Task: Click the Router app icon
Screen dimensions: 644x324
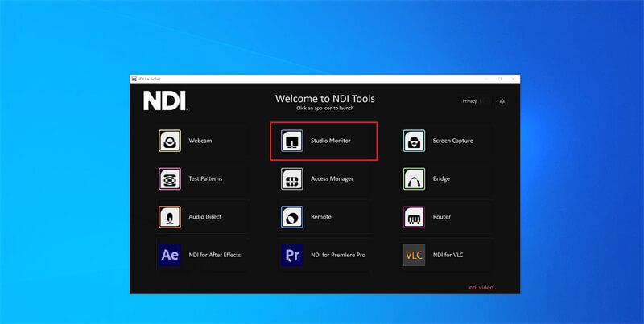Action: [x=414, y=217]
